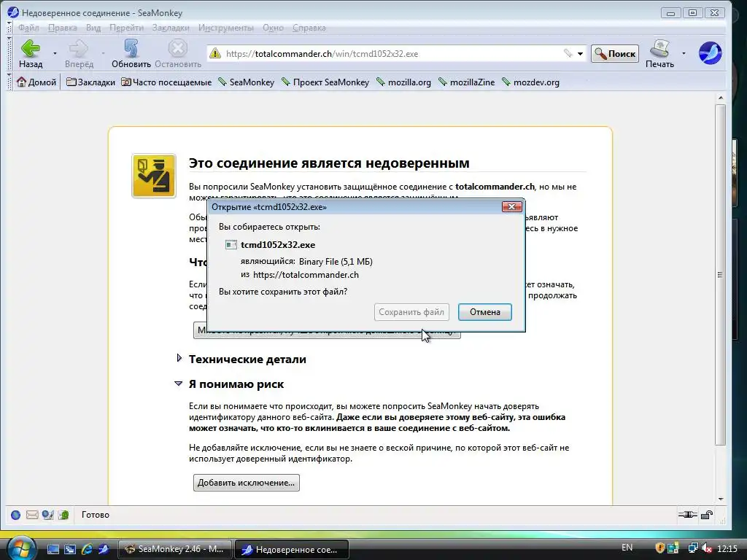This screenshot has height=560, width=747.
Task: Open Composer icon in status bar
Action: [x=47, y=515]
